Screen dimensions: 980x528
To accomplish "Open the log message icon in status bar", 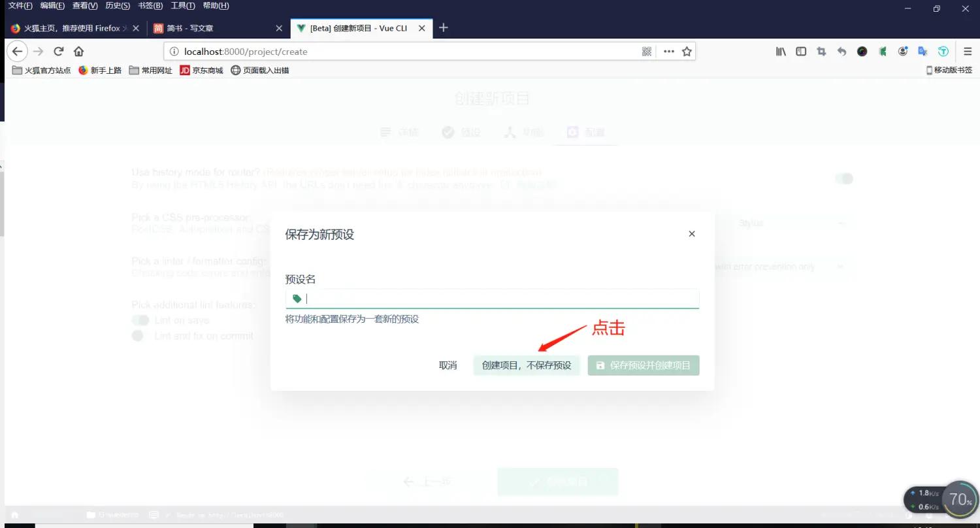I will click(x=154, y=515).
